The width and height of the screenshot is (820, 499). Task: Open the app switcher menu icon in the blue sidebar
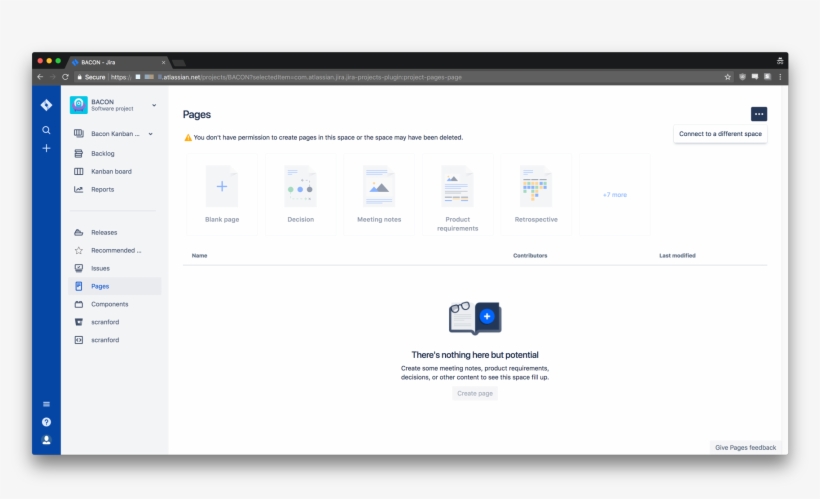click(46, 404)
